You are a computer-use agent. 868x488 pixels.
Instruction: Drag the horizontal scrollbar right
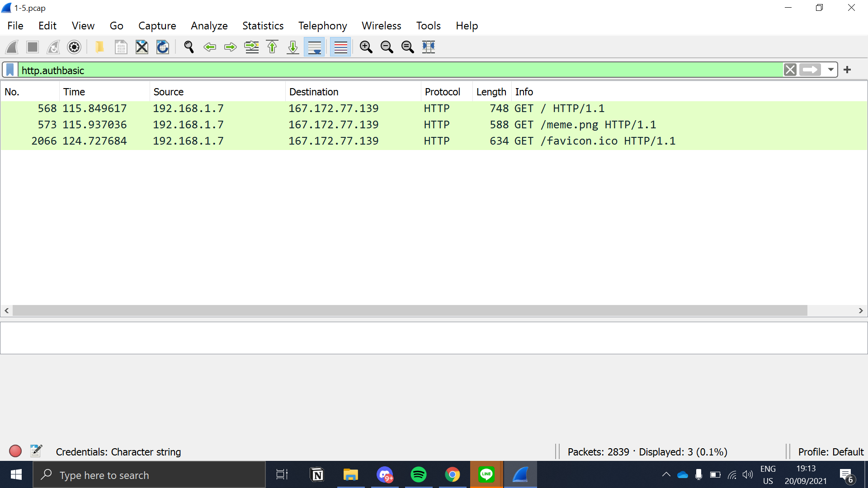[860, 310]
